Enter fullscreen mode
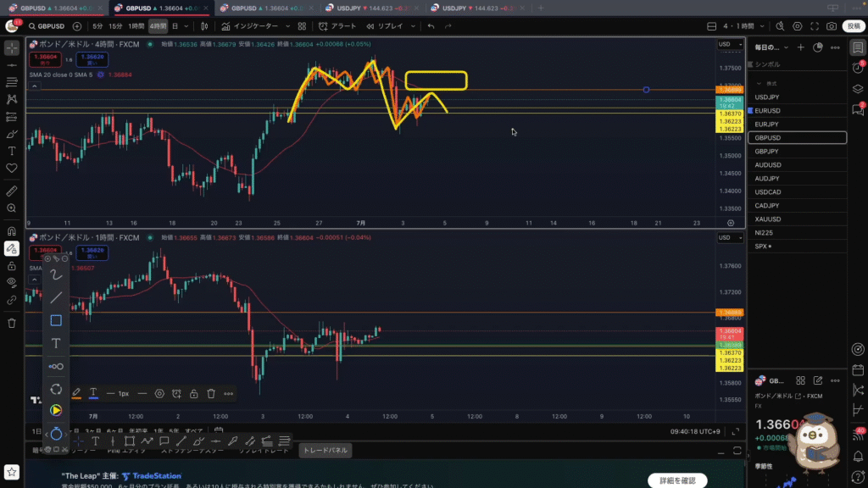The image size is (868, 488). tap(815, 26)
